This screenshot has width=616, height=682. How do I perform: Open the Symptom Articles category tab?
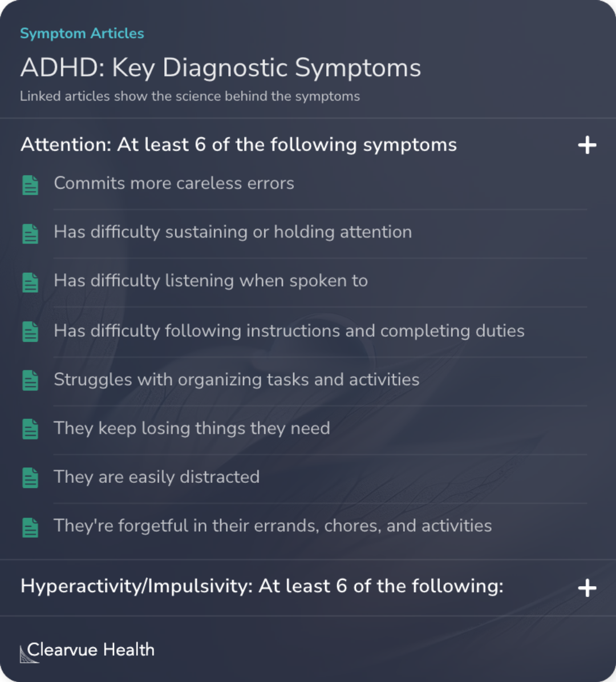tap(82, 34)
